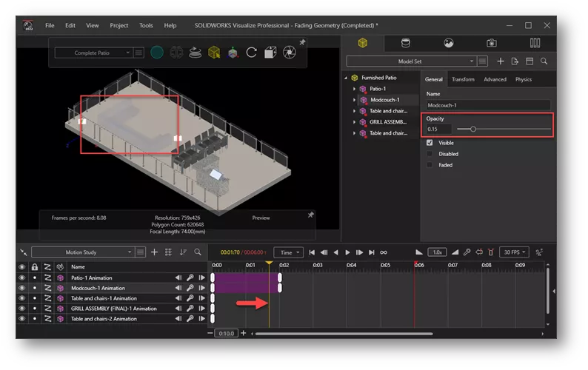Image resolution: width=588 pixels, height=370 pixels.
Task: Open the Libraries tab books icon
Action: point(535,43)
